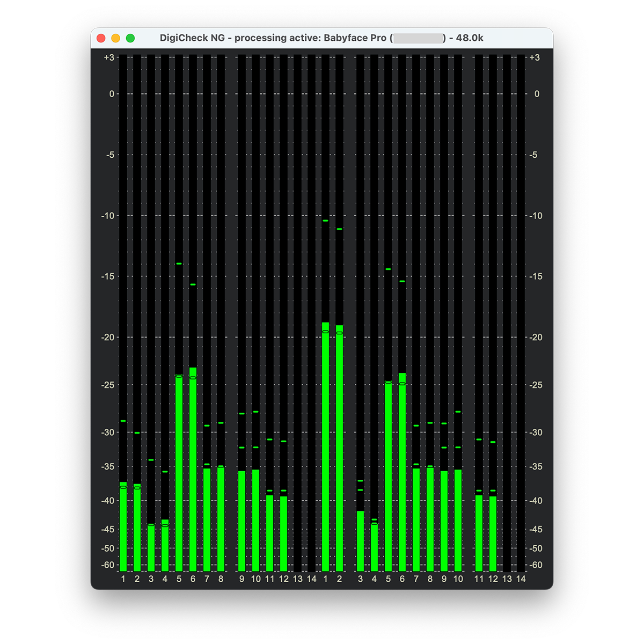Click the -20 label on the left scale
The width and height of the screenshot is (644, 644).
point(108,338)
